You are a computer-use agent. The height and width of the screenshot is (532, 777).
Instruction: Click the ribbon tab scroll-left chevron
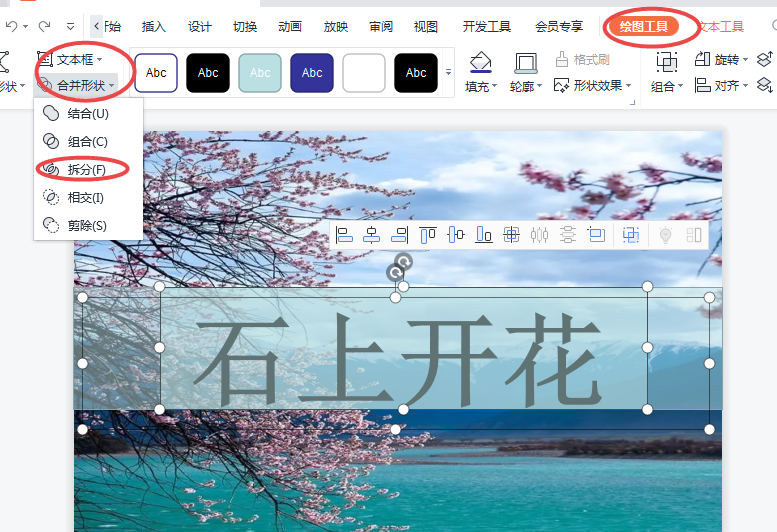pos(97,26)
